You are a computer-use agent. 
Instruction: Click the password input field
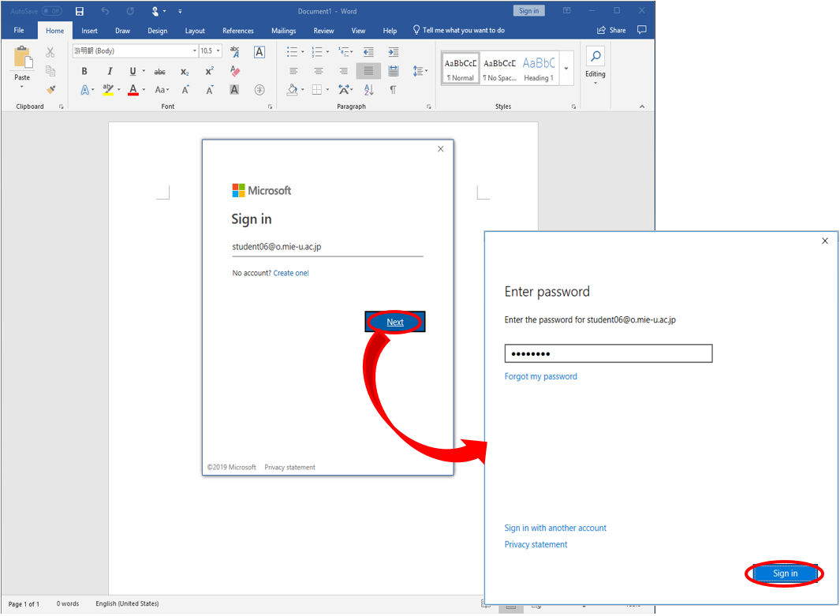pyautogui.click(x=608, y=353)
